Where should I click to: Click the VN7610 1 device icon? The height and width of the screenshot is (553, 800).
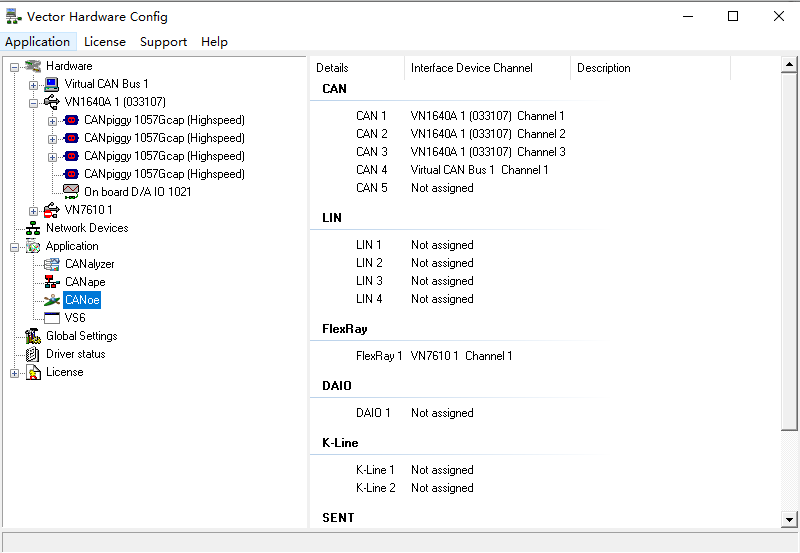click(x=52, y=210)
